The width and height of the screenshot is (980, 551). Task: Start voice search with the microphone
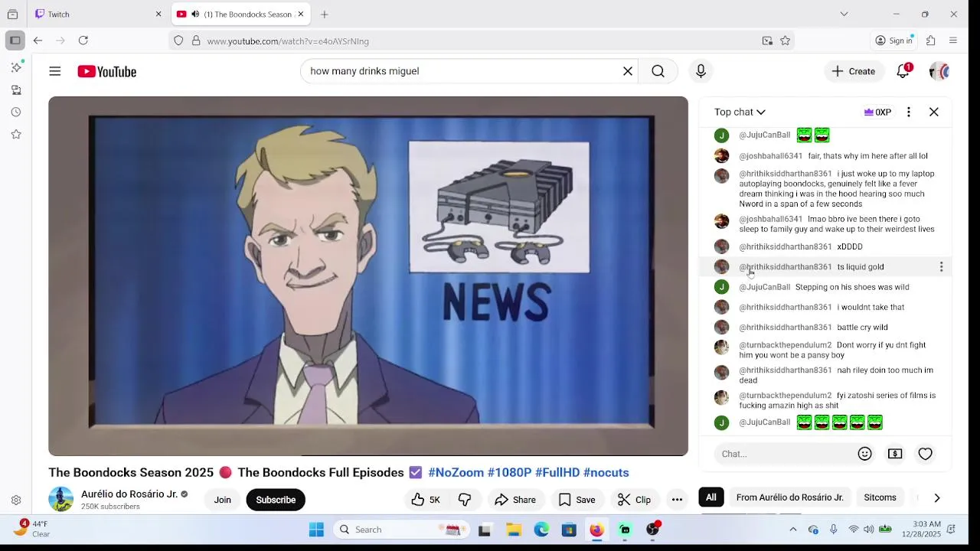[x=701, y=71]
